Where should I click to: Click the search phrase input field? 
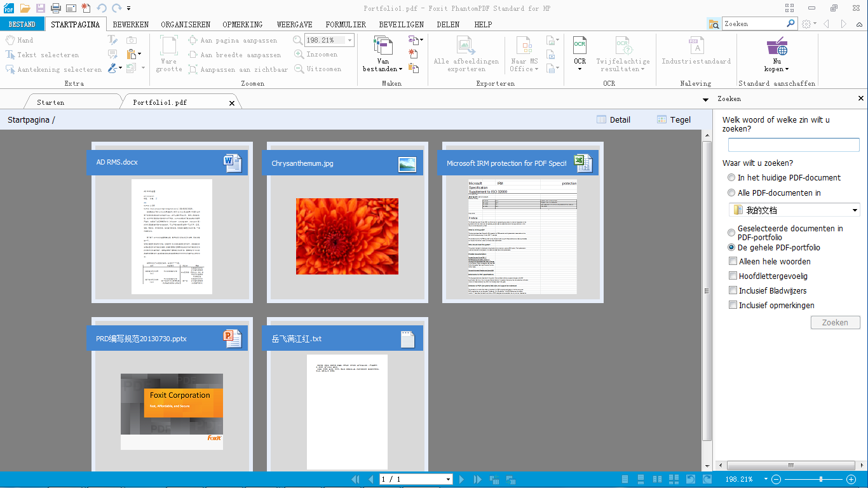[x=794, y=145]
